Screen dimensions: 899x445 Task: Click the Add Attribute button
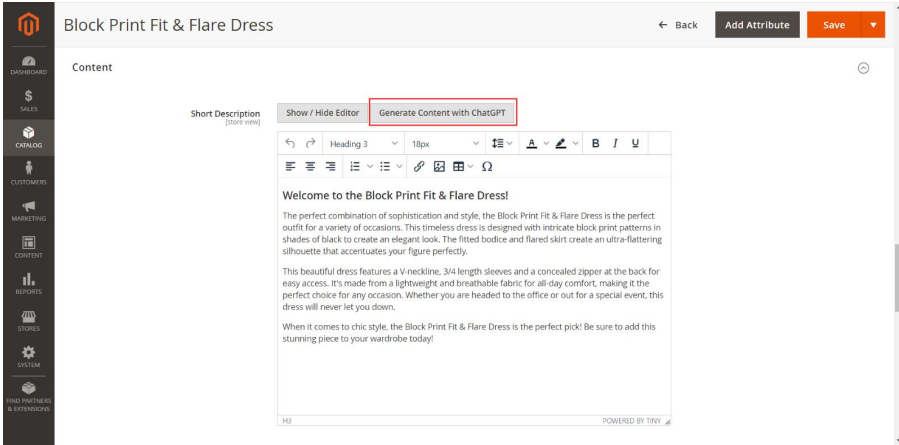(756, 25)
